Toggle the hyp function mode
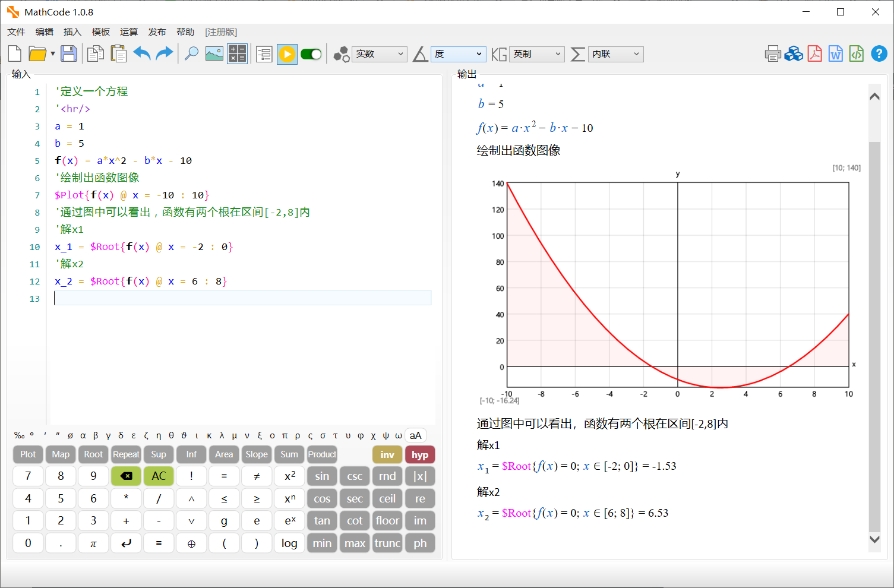Screen dimensions: 894x588 pyautogui.click(x=420, y=454)
